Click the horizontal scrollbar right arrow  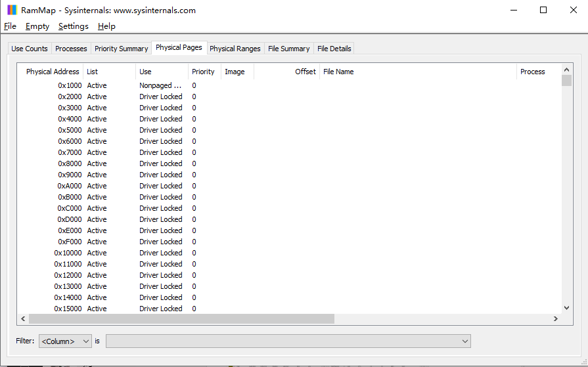(555, 318)
